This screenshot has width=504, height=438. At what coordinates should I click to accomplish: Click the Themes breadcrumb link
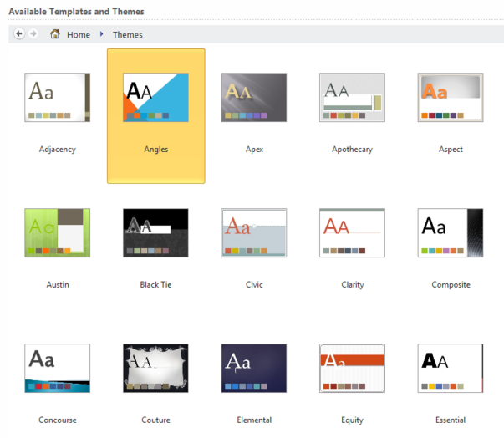coord(128,35)
